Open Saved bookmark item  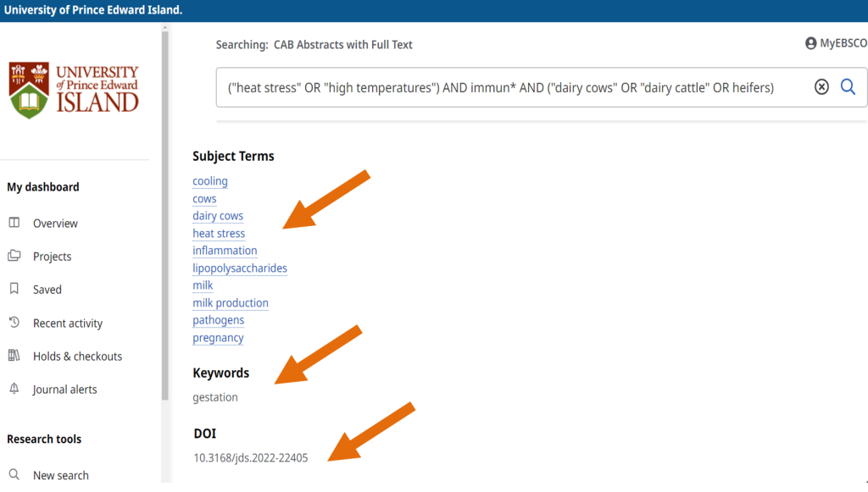pos(47,290)
